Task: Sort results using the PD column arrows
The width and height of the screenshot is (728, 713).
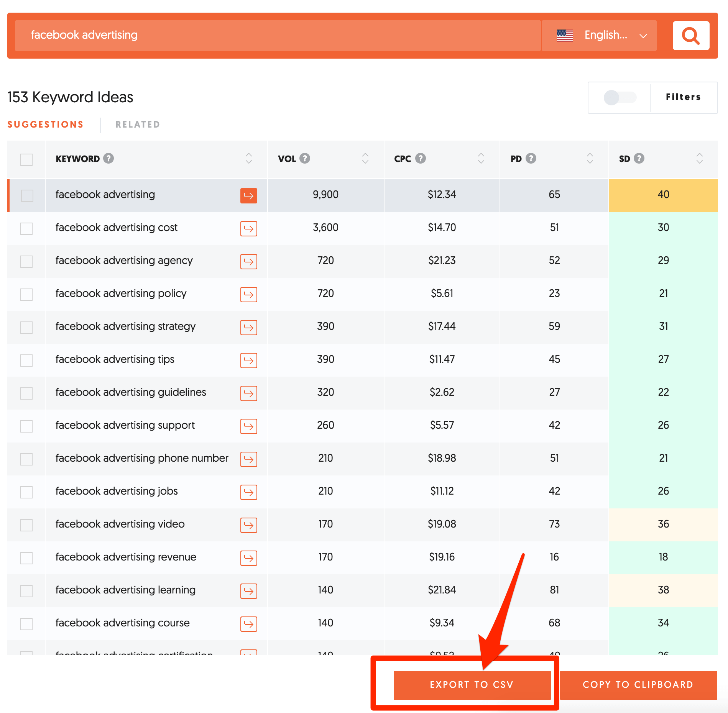Action: pos(590,158)
